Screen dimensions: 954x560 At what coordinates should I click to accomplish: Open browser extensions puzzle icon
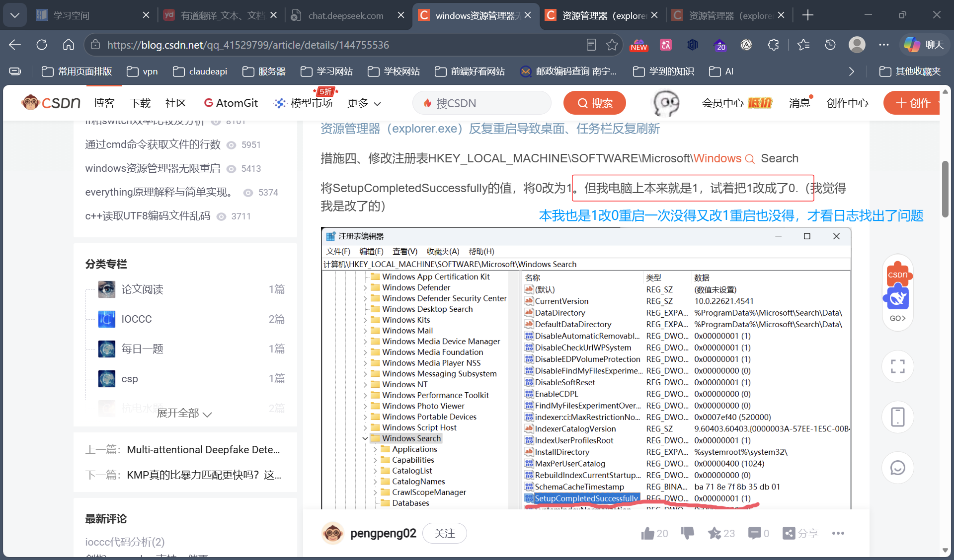773,45
